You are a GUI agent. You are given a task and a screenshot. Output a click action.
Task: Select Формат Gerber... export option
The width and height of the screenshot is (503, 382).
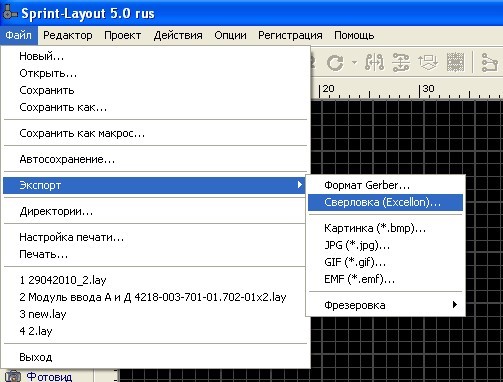click(385, 185)
